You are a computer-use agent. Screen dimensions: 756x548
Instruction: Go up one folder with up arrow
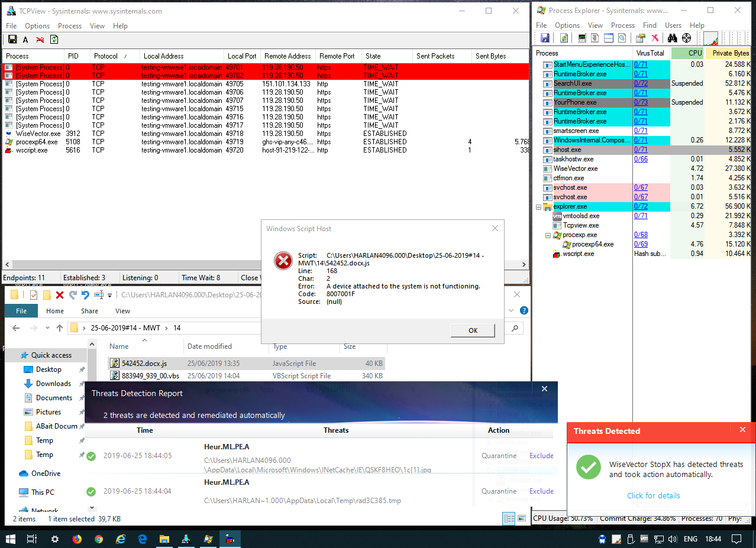pyautogui.click(x=60, y=328)
